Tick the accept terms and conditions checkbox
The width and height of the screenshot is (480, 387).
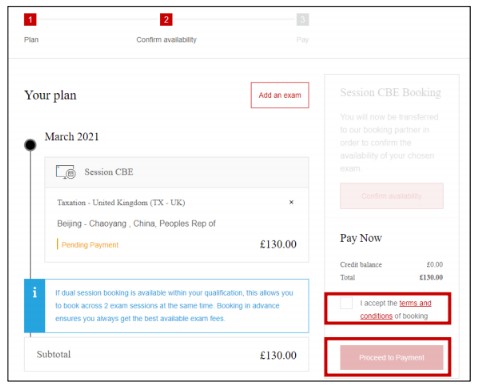tap(346, 303)
